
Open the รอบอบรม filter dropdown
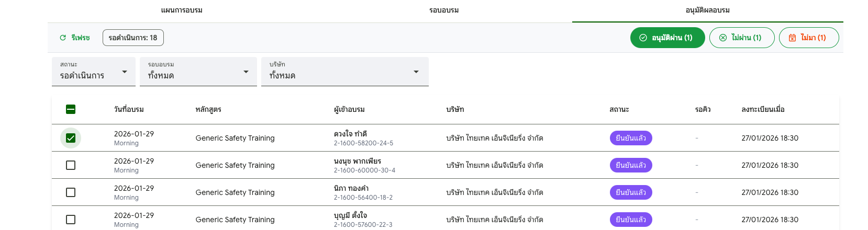[198, 72]
